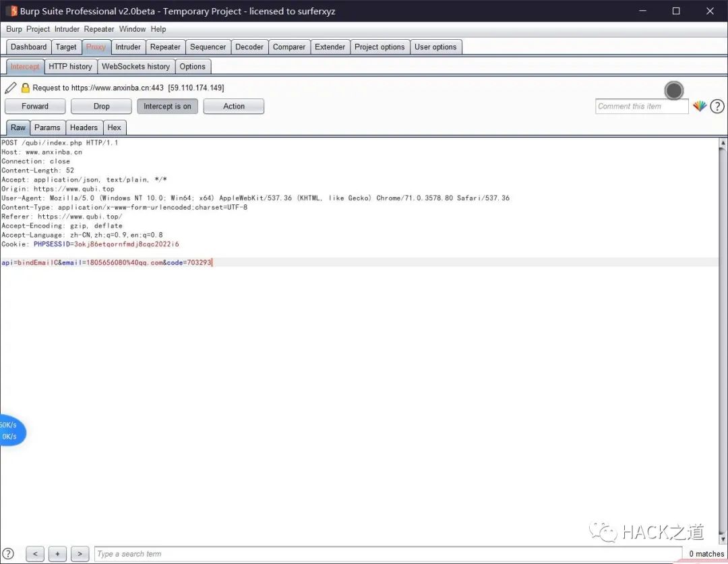The height and width of the screenshot is (564, 728).
Task: Click the POST request body line
Action: click(x=107, y=262)
